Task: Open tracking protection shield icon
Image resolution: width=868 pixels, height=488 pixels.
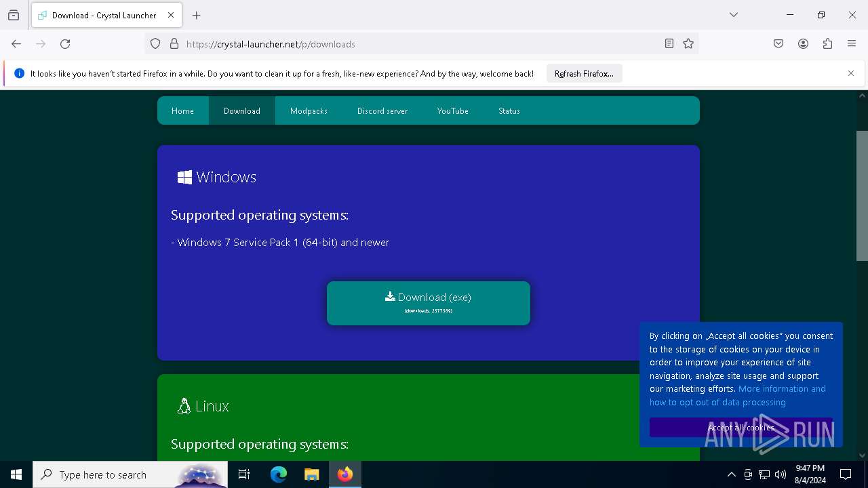Action: pyautogui.click(x=155, y=44)
